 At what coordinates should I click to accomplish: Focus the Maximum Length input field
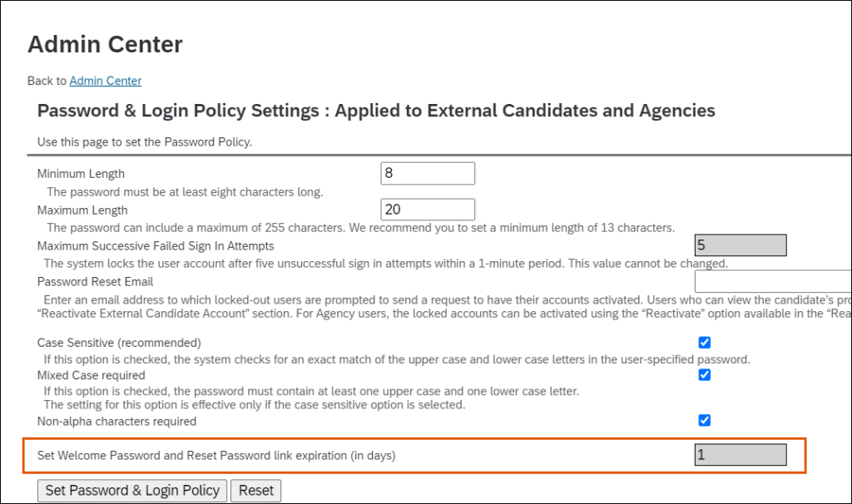click(x=428, y=210)
